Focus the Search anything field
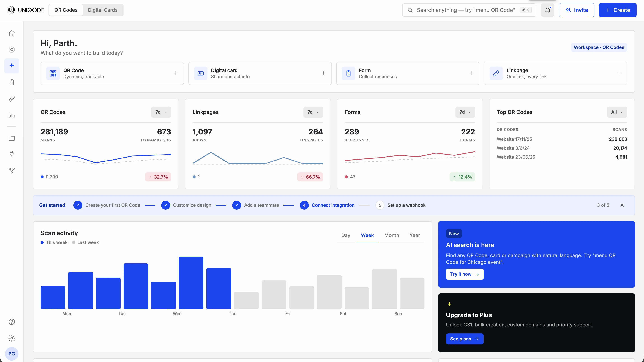Image resolution: width=644 pixels, height=362 pixels. click(x=469, y=10)
